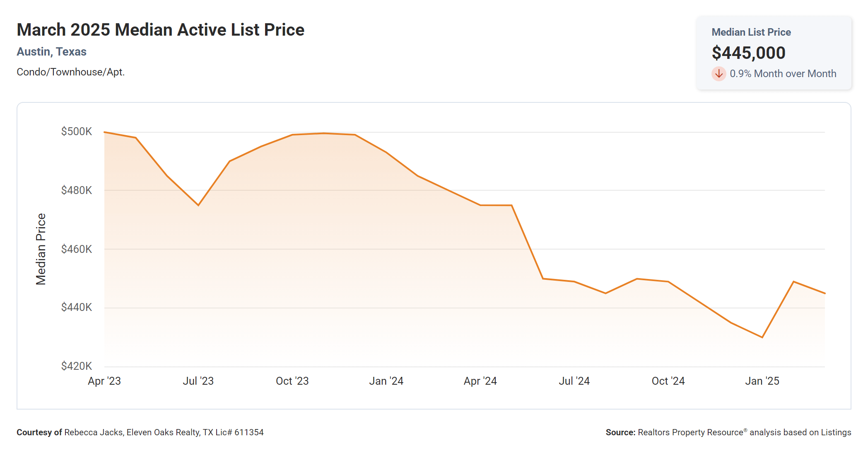This screenshot has height=456, width=868.
Task: Click the 'Austin, Texas' subtitle
Action: [x=51, y=52]
